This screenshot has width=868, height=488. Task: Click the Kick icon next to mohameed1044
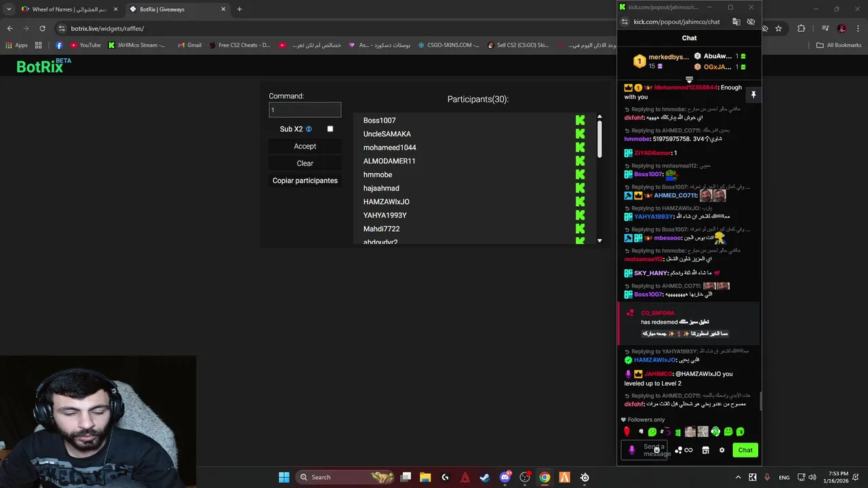click(x=580, y=147)
